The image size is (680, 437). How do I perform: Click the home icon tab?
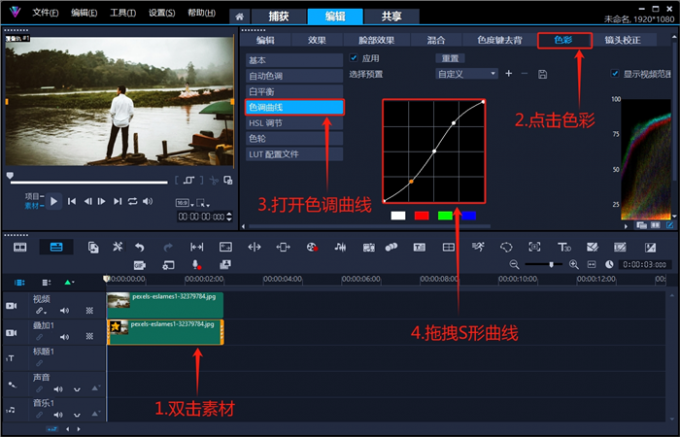[239, 17]
